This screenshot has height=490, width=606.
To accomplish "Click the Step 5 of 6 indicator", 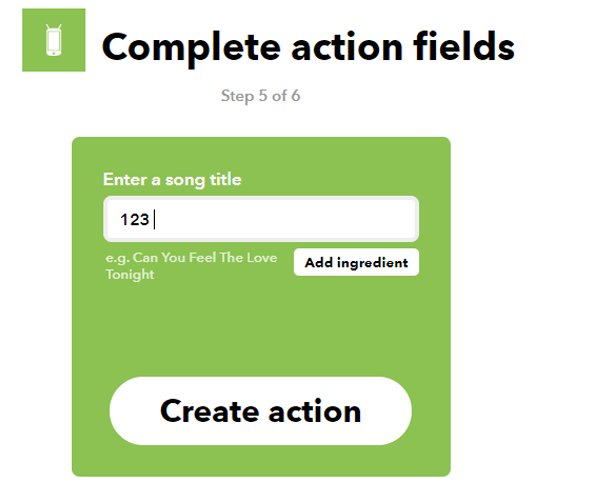I will pos(260,97).
